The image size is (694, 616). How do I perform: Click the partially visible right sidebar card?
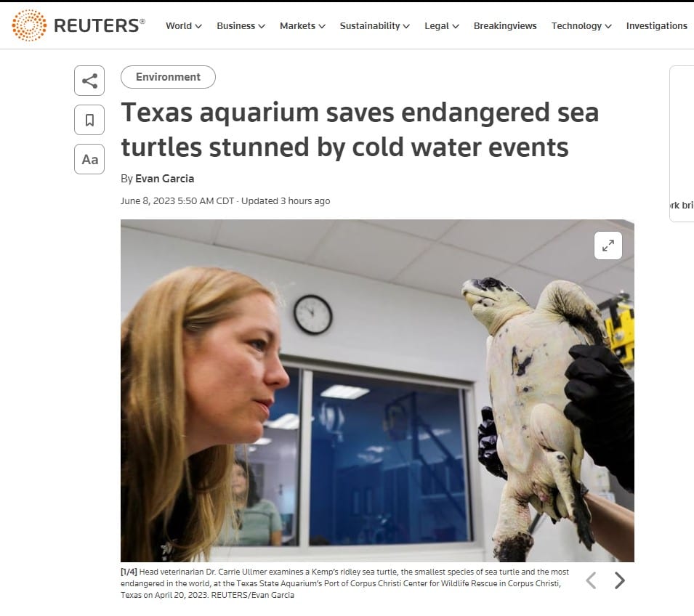point(682,144)
